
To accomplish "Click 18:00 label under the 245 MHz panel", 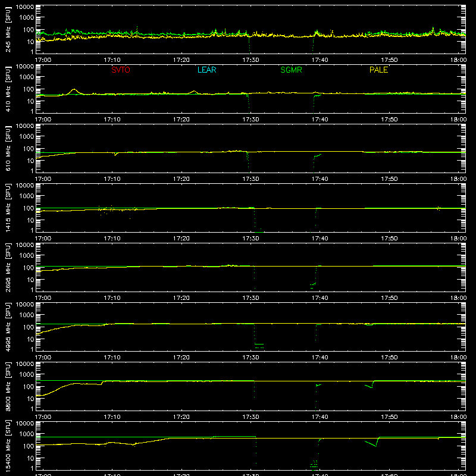I will [458, 60].
